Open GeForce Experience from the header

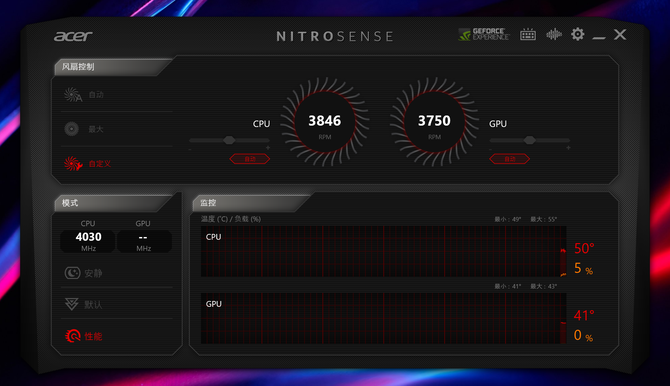484,34
